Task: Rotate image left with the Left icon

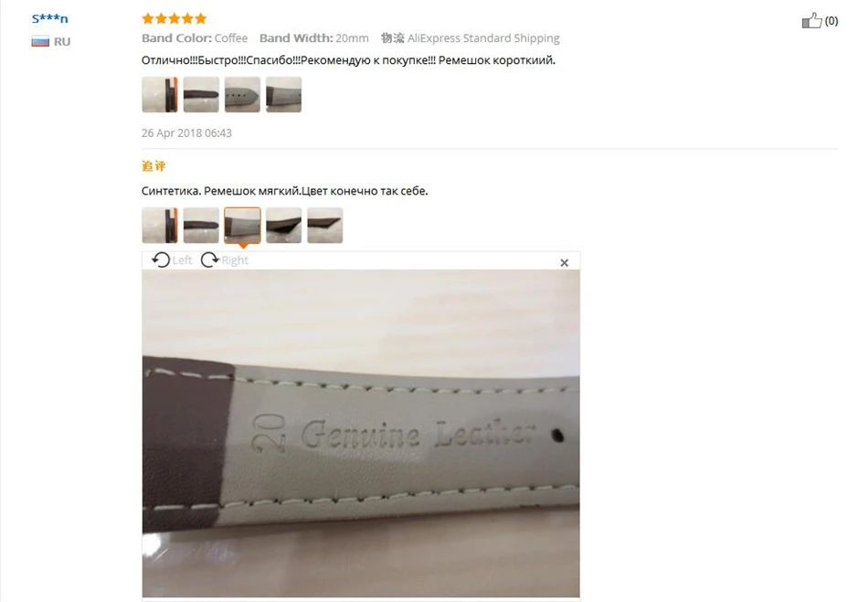Action: pyautogui.click(x=161, y=259)
